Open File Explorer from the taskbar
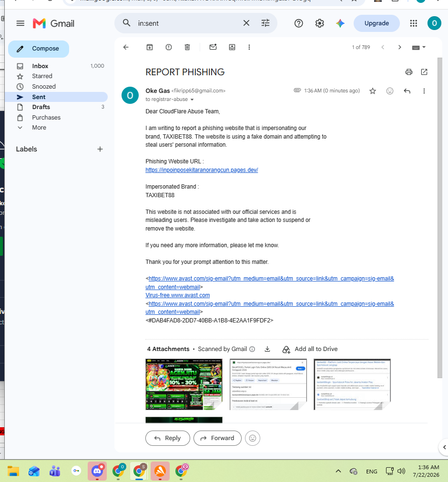 coord(13,471)
